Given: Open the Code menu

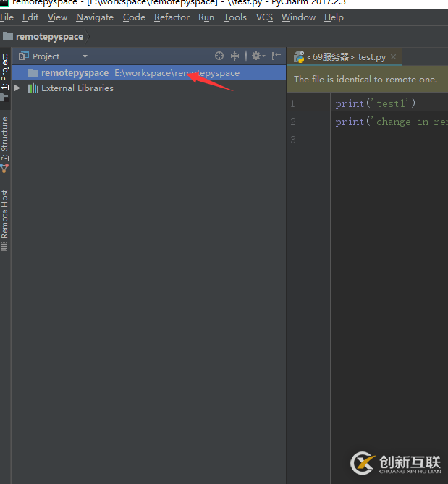Looking at the screenshot, I should pos(134,17).
